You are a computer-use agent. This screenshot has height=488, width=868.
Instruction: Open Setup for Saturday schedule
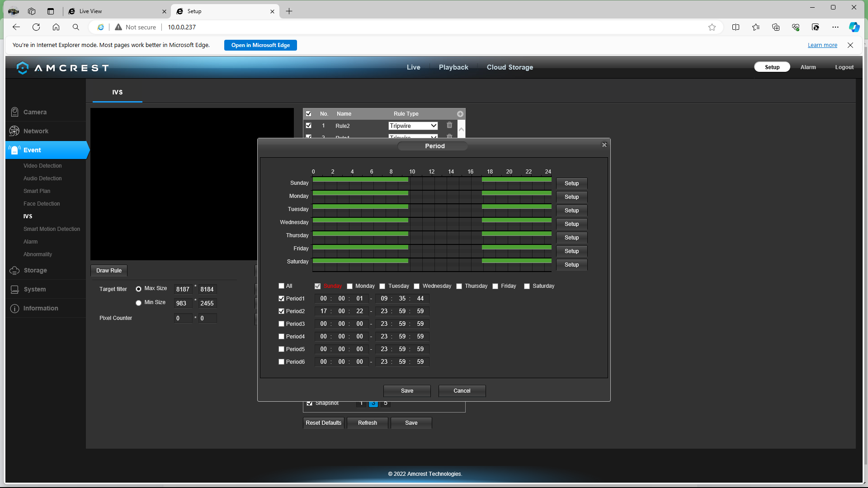click(x=571, y=265)
